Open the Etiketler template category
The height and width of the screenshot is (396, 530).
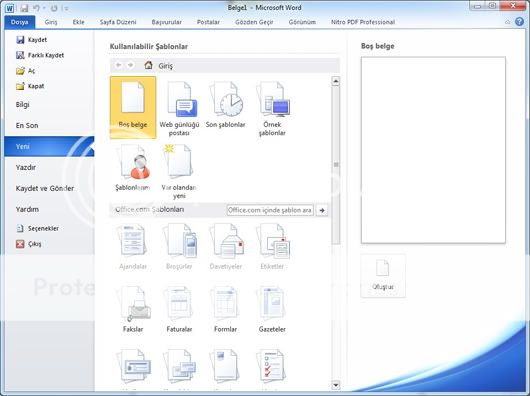point(272,247)
